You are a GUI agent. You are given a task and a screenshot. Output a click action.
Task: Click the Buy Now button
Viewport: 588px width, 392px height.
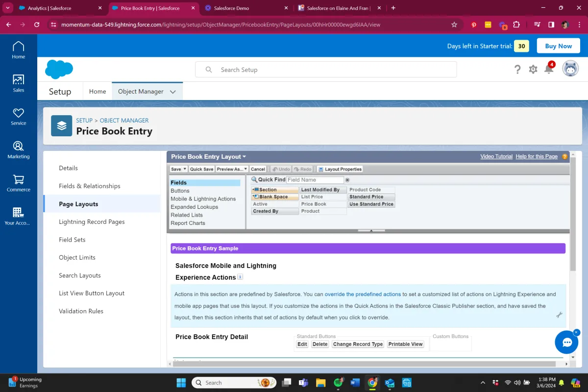click(x=558, y=46)
